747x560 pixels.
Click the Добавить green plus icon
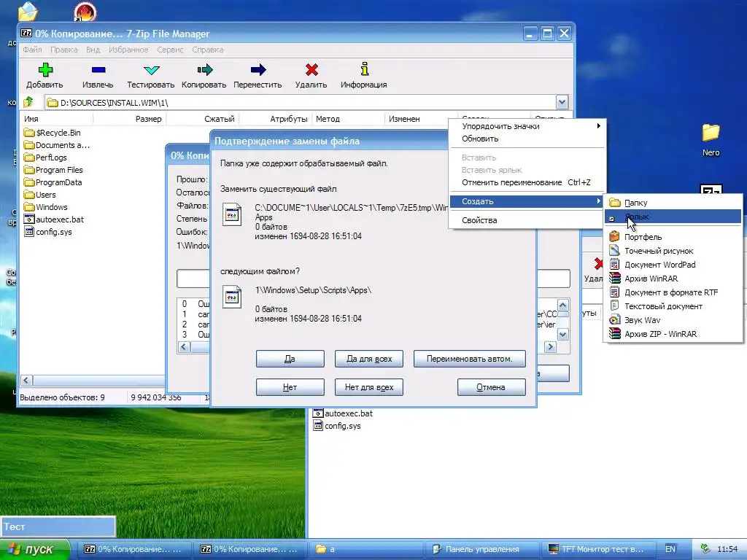point(45,70)
